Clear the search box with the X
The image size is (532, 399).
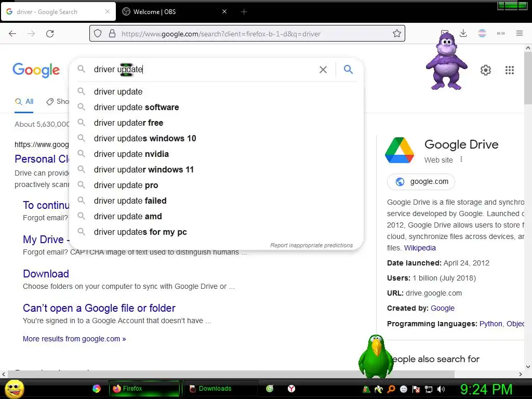323,70
